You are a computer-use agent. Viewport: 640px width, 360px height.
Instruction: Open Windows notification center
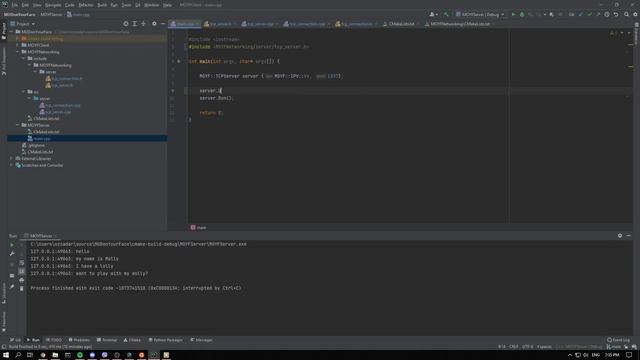[x=629, y=355]
